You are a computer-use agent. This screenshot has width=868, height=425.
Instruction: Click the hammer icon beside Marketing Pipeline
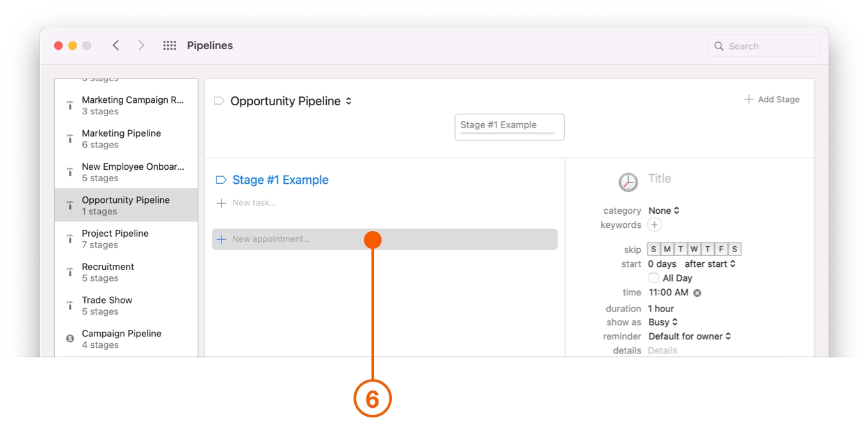click(x=70, y=138)
